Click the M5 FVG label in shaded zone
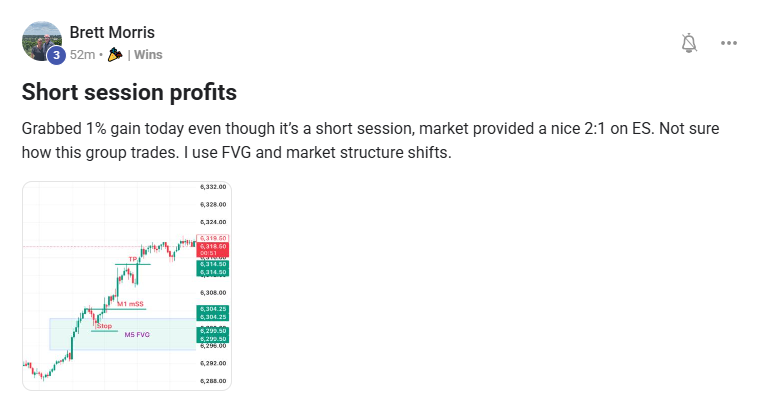The height and width of the screenshot is (402, 765). pyautogui.click(x=137, y=335)
